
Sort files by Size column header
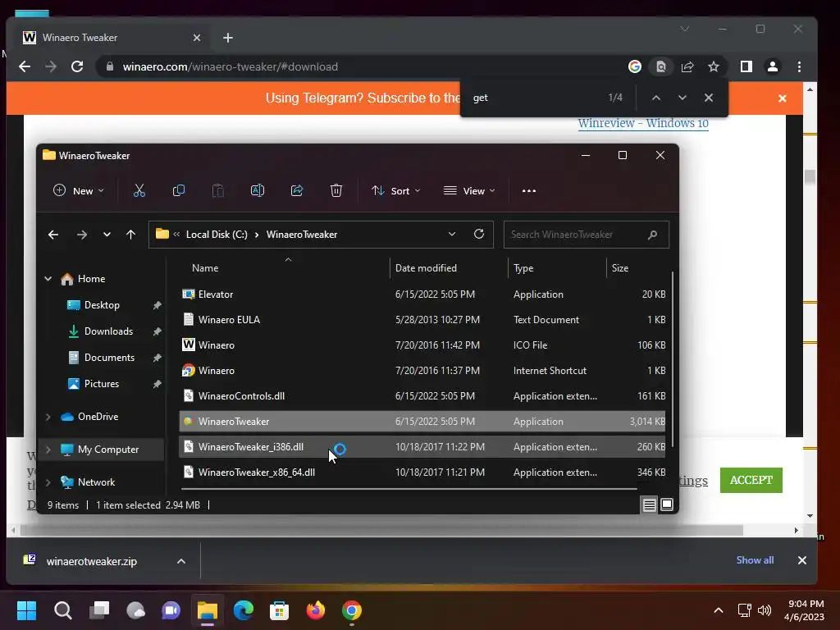coord(620,268)
